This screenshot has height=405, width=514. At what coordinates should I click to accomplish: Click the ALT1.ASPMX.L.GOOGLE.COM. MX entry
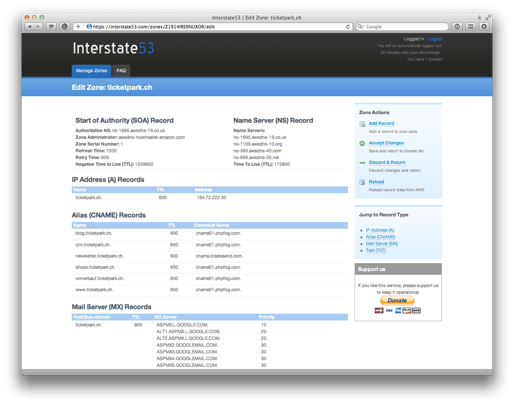(x=188, y=331)
